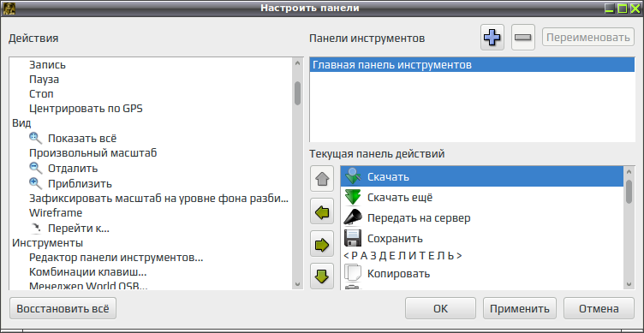644x333 pixels.
Task: Select Произвольный масштаб action
Action: coord(93,153)
